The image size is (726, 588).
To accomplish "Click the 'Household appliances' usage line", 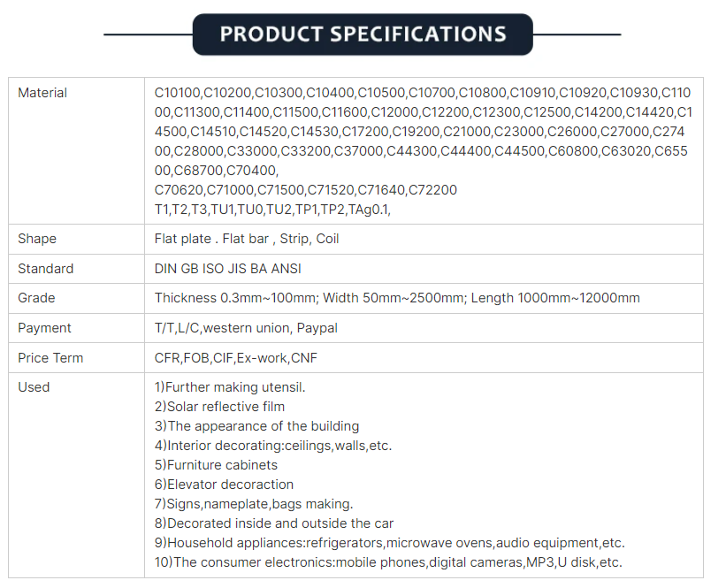I will tap(389, 543).
